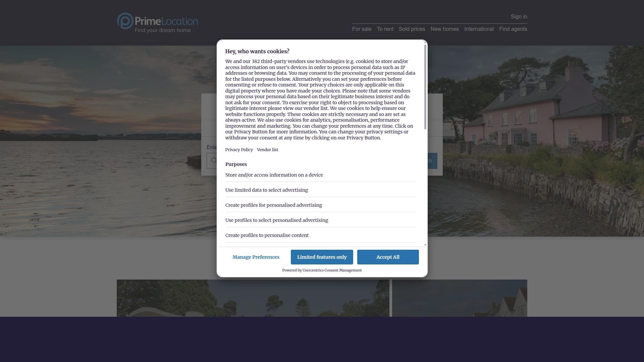The height and width of the screenshot is (362, 644).
Task: Open New homes section
Action: point(444,29)
